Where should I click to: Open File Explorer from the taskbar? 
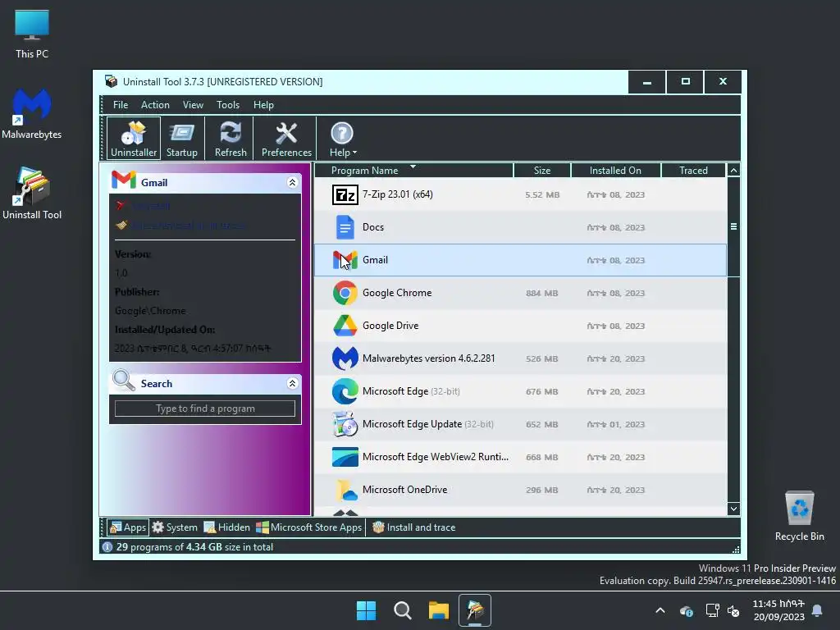pyautogui.click(x=439, y=610)
